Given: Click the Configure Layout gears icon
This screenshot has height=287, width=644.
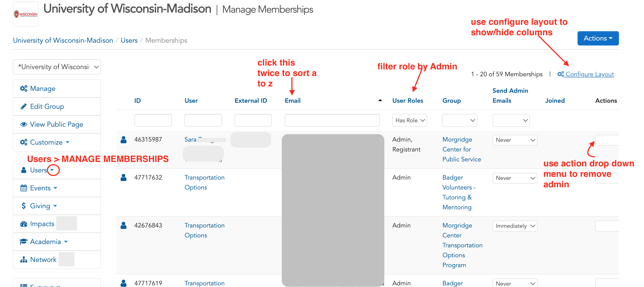Looking at the screenshot, I should click(561, 74).
